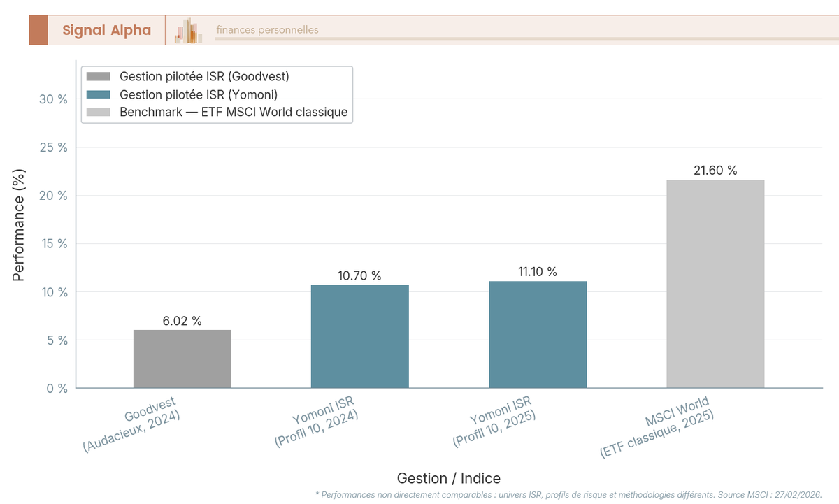
Task: Toggle 'Benchmark — ETF MSCI World classique' legend entry
Action: pos(234,112)
